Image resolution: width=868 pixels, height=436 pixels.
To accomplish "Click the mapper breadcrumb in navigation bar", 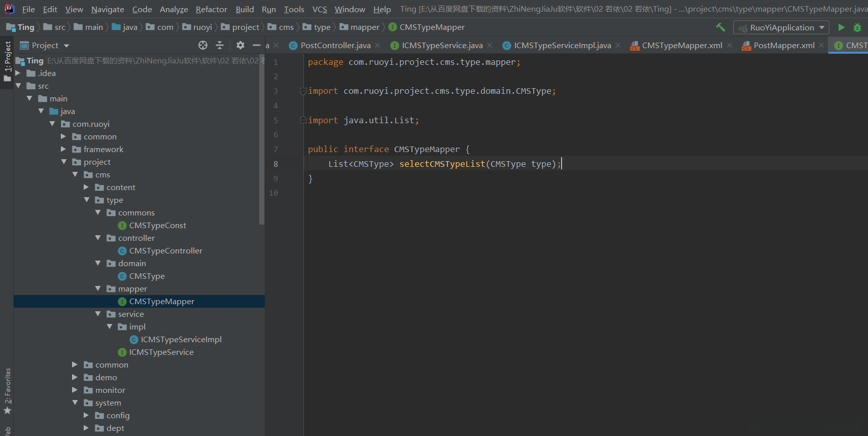I will (364, 27).
